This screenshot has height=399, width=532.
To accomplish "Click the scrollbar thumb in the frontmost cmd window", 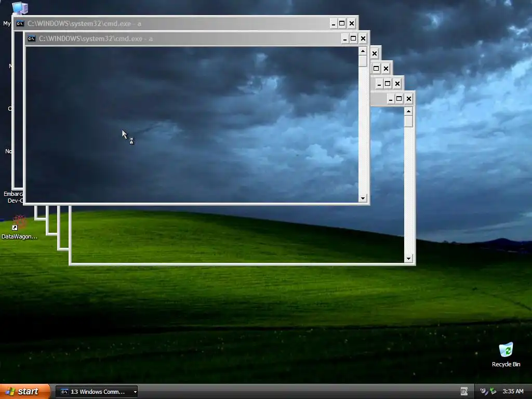I will tap(363, 61).
